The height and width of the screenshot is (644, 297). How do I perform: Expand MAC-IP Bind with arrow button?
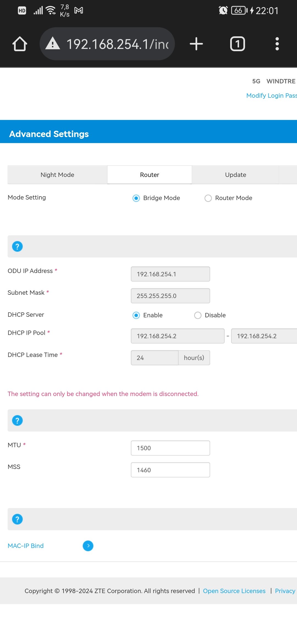click(x=88, y=546)
